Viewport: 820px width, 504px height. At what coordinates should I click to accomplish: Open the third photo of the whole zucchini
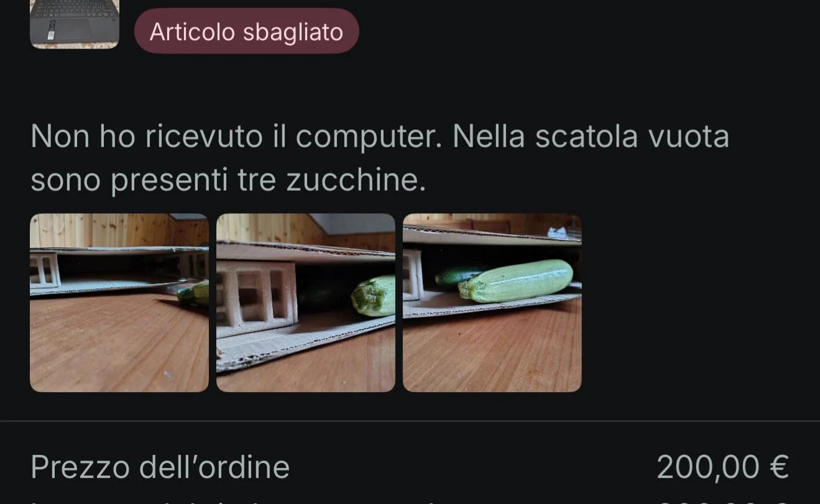(492, 303)
